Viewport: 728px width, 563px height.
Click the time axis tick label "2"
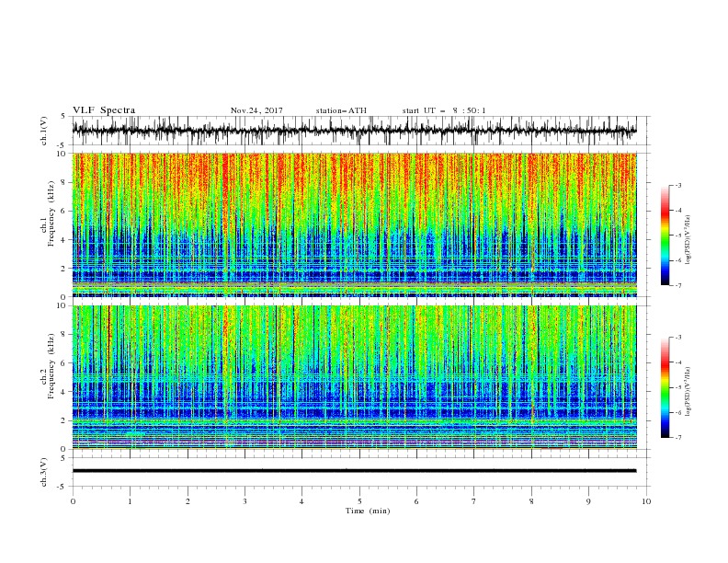pos(188,501)
